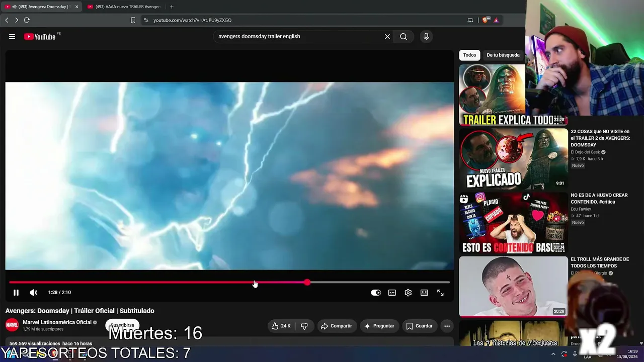This screenshot has width=644, height=362.
Task: Go back in the browser
Action: (7, 20)
